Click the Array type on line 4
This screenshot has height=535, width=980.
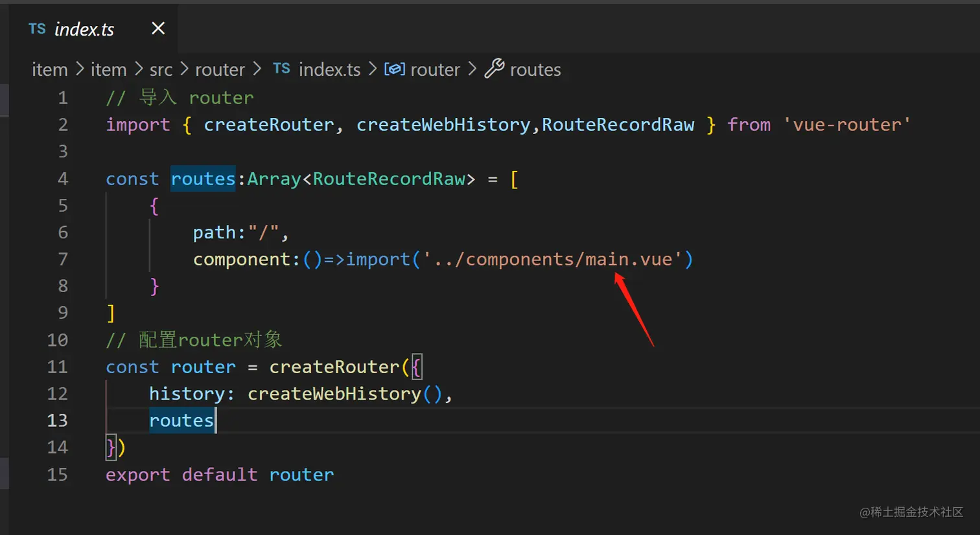tap(274, 179)
